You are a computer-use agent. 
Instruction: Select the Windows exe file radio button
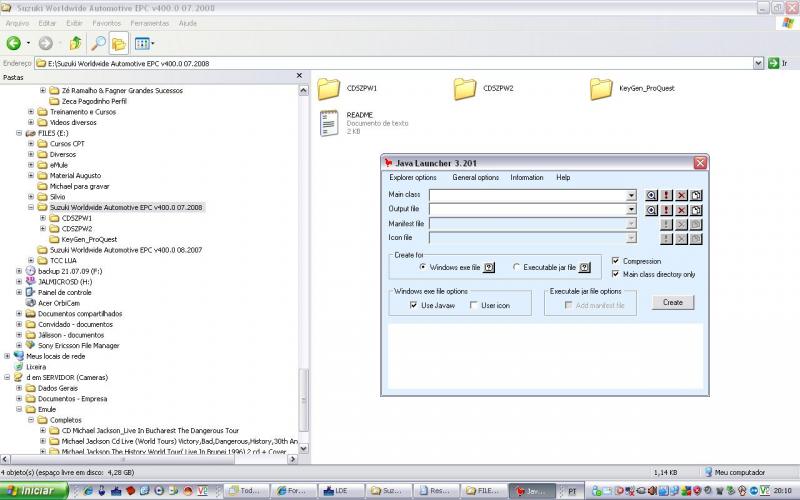pyautogui.click(x=422, y=267)
